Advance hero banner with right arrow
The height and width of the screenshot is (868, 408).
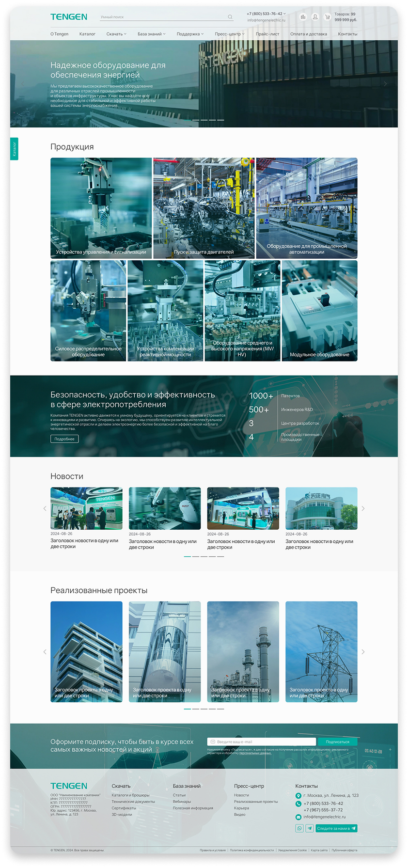tap(385, 84)
